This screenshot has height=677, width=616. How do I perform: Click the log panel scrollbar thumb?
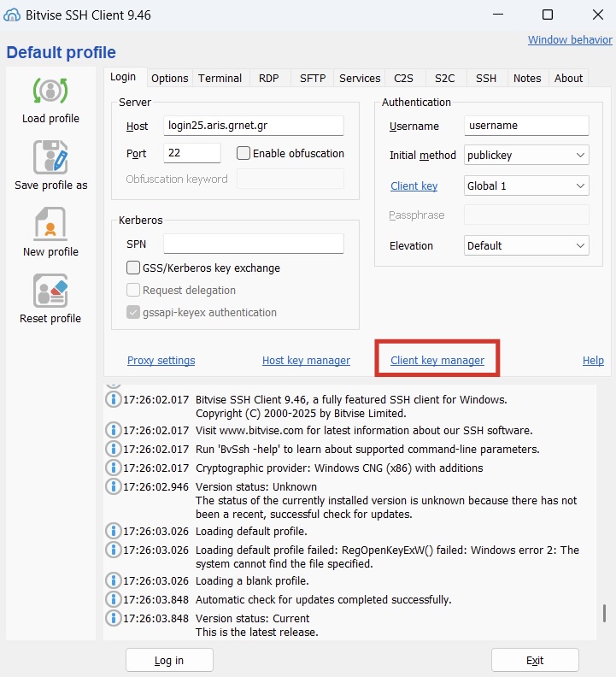pyautogui.click(x=604, y=613)
